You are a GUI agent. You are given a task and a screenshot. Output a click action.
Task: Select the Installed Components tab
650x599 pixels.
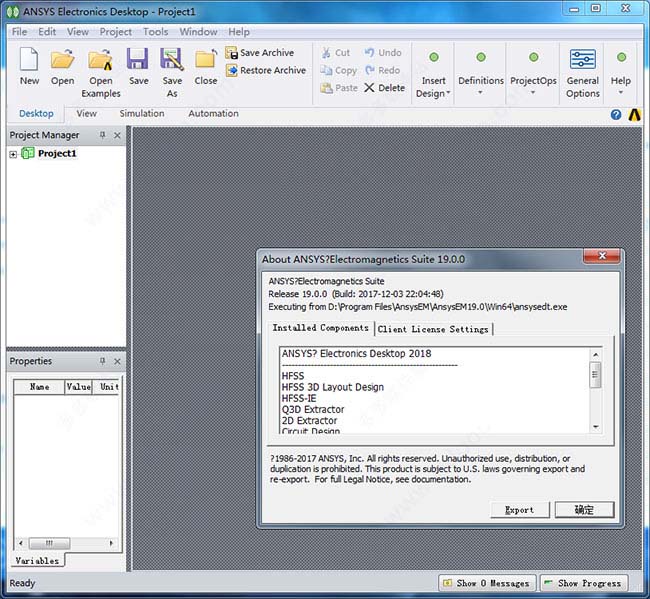coord(320,328)
